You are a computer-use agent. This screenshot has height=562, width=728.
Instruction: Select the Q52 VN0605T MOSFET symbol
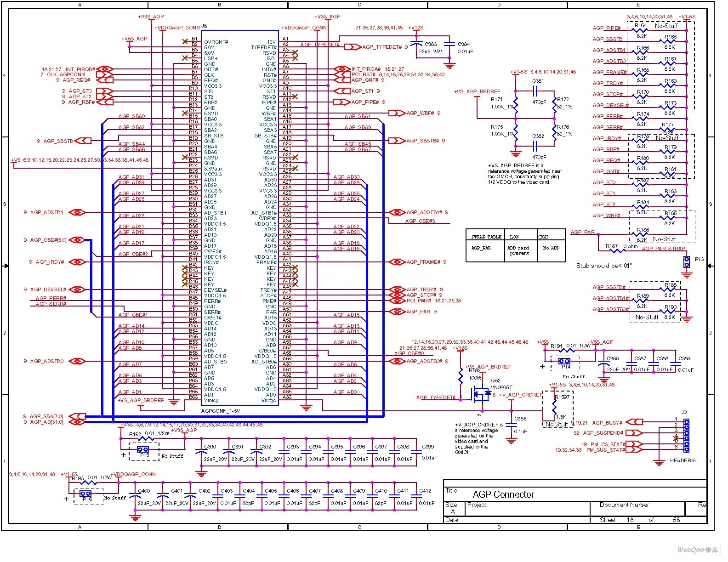pos(481,394)
